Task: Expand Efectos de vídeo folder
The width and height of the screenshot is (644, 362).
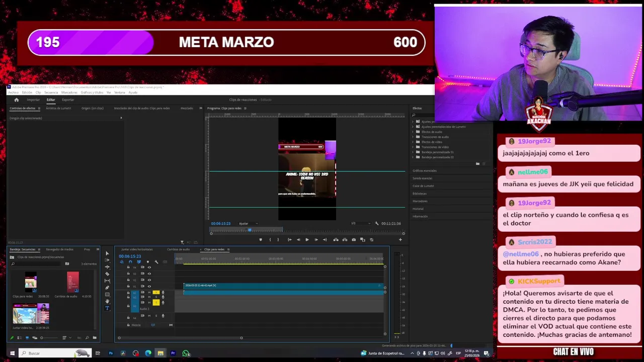Action: [413, 142]
